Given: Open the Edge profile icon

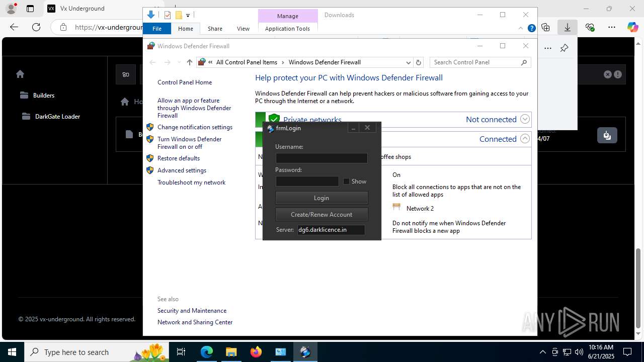Looking at the screenshot, I should (x=11, y=9).
